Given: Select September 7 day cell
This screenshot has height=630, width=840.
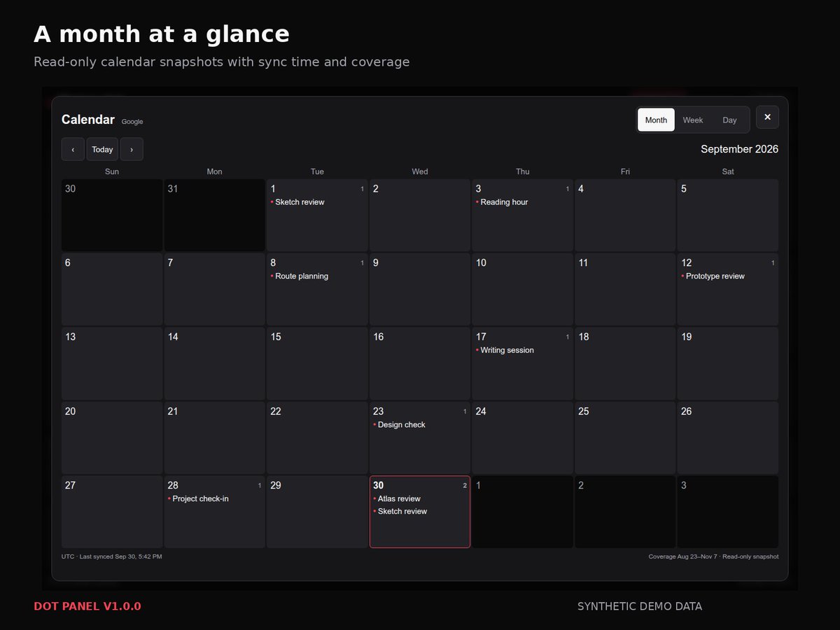Looking at the screenshot, I should tap(214, 289).
